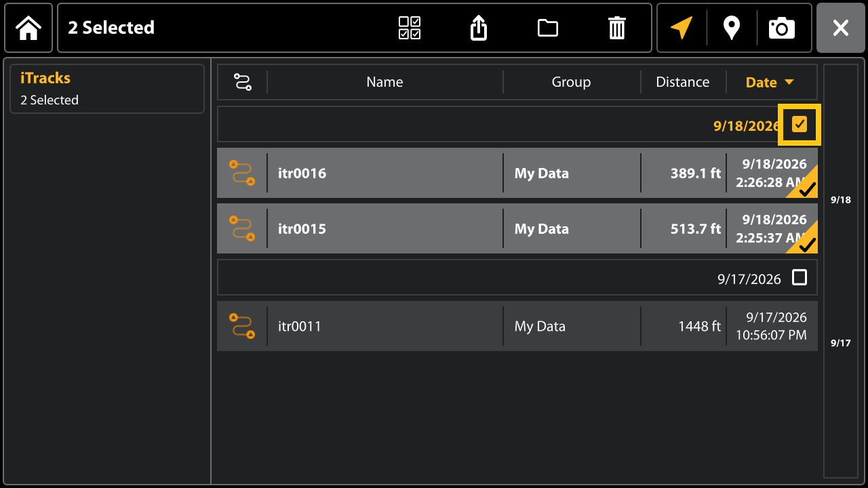Screen dimensions: 868x488
Task: Close the data manager with the X button
Action: pos(841,28)
